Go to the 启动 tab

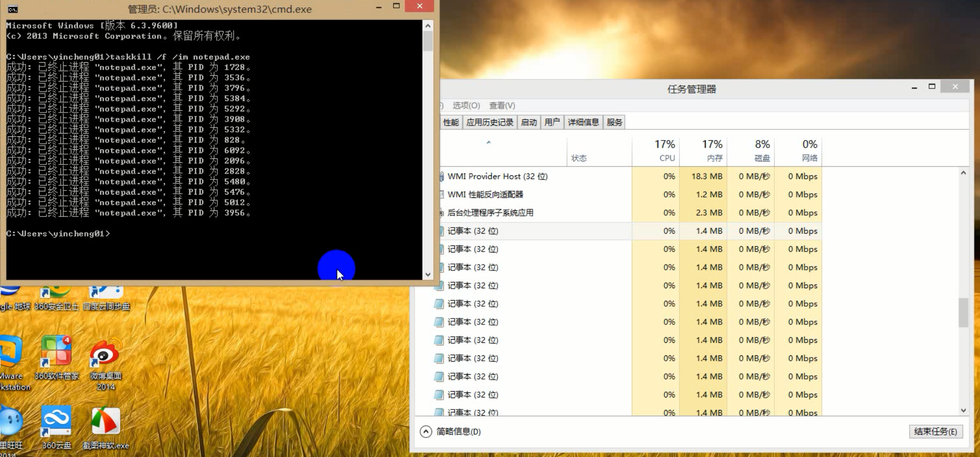[528, 122]
